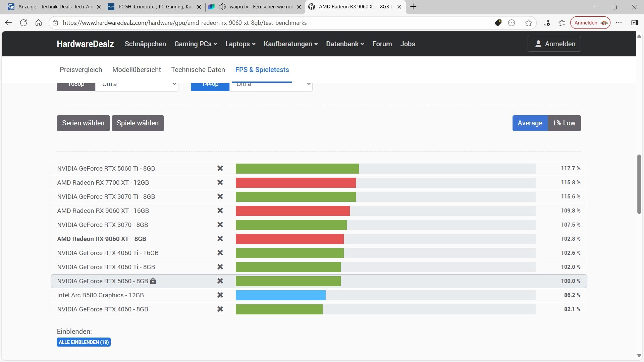
Task: Remove AMD Radeon RX 7700 XT row
Action: [x=220, y=182]
